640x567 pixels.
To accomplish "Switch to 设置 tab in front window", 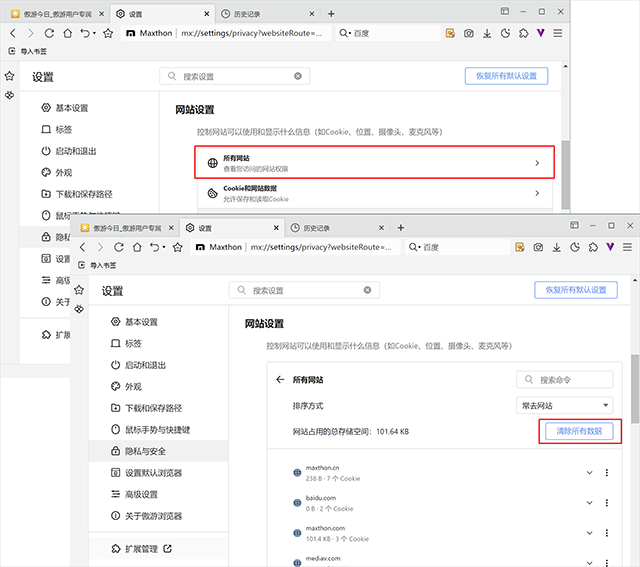I will (232, 228).
